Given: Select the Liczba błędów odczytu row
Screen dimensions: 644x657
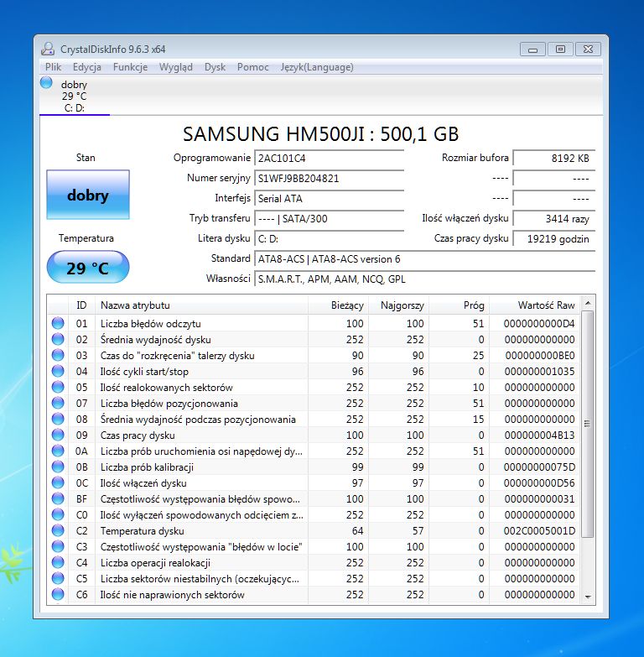Looking at the screenshot, I should (314, 324).
